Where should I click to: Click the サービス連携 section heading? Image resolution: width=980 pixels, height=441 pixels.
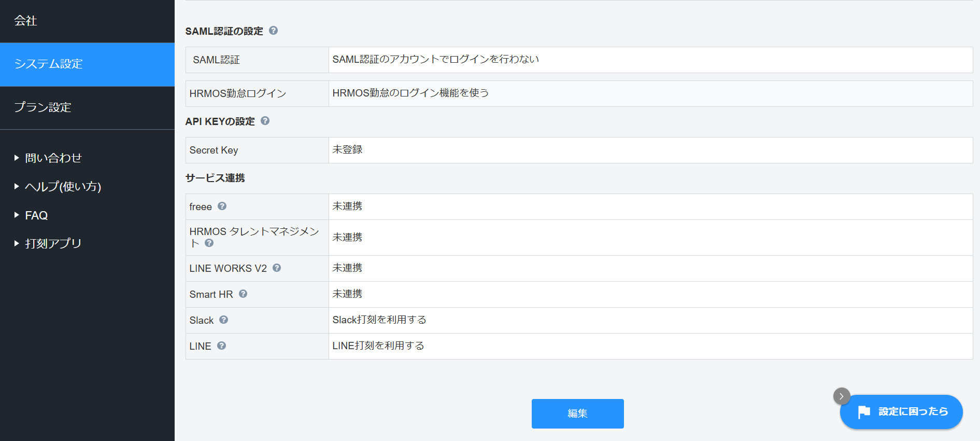(x=215, y=178)
